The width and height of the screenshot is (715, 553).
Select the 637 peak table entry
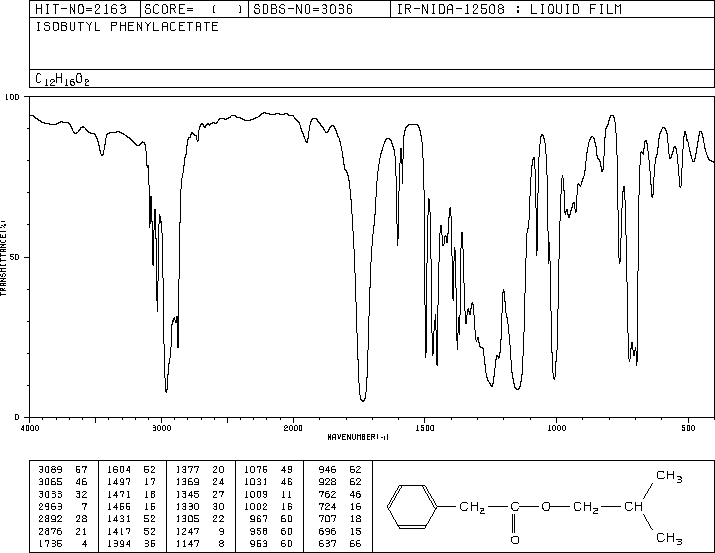[x=340, y=543]
